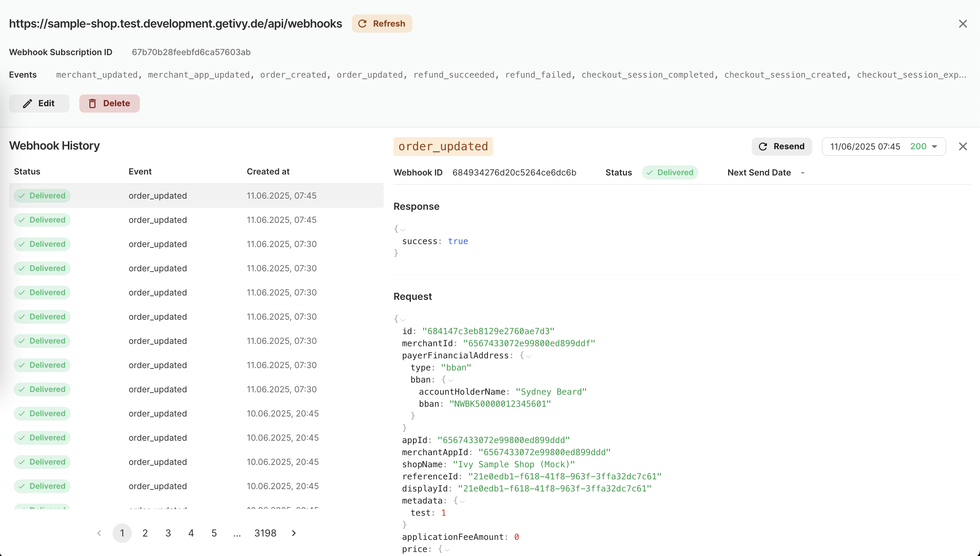The width and height of the screenshot is (980, 556).
Task: Select history page 1
Action: click(122, 533)
